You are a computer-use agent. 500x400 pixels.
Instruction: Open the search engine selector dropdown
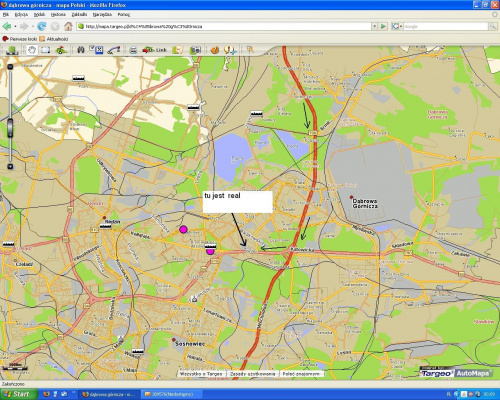pos(397,26)
